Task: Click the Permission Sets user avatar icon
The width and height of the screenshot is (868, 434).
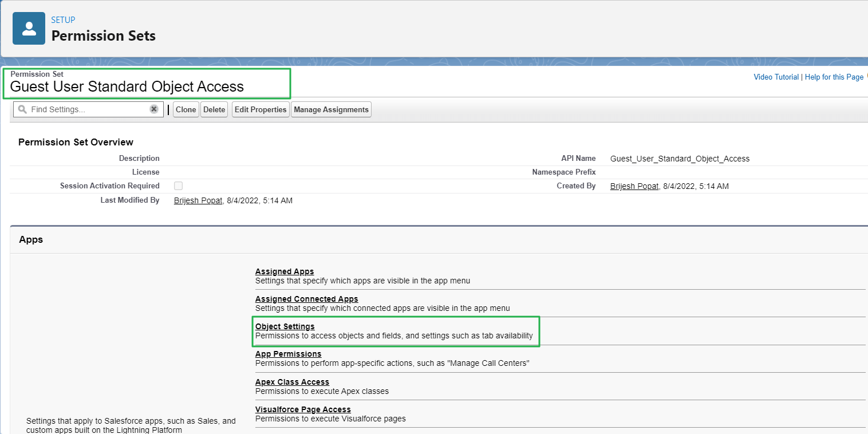Action: pos(29,28)
